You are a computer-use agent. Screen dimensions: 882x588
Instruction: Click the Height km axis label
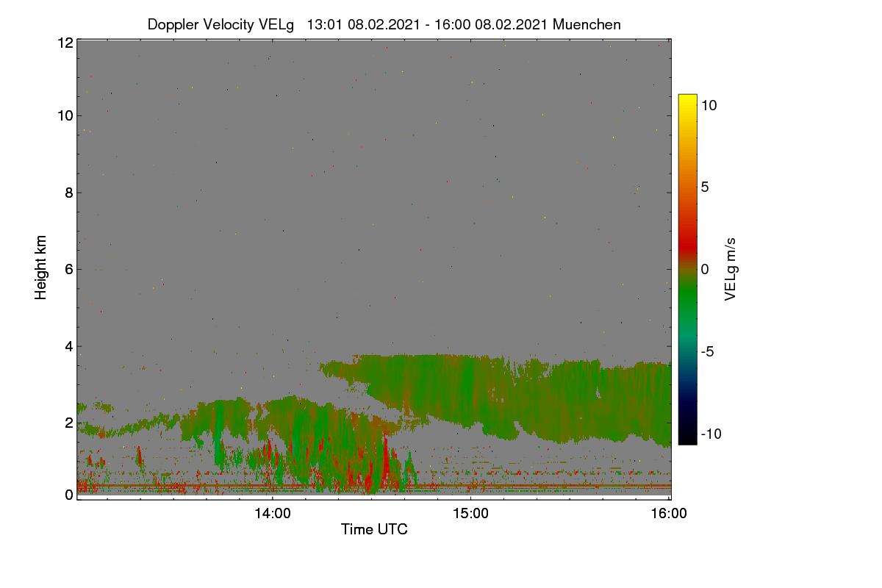(x=41, y=268)
